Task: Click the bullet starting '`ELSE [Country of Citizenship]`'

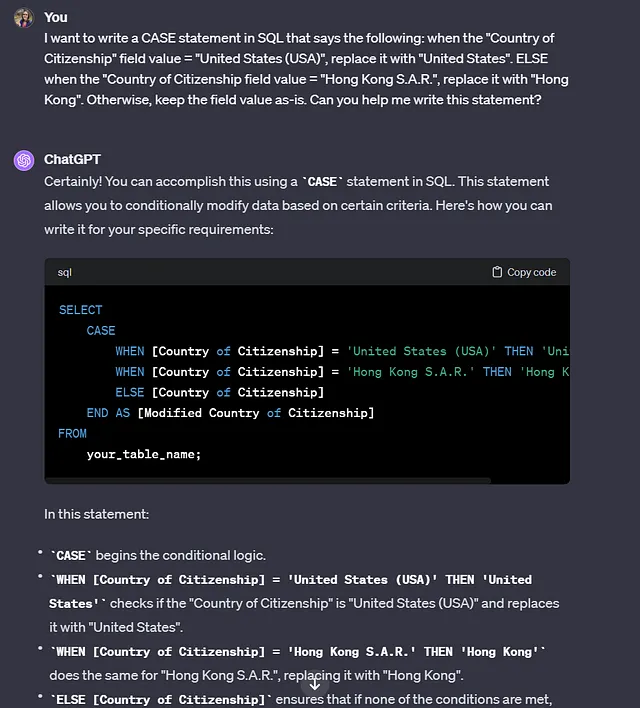Action: click(300, 699)
